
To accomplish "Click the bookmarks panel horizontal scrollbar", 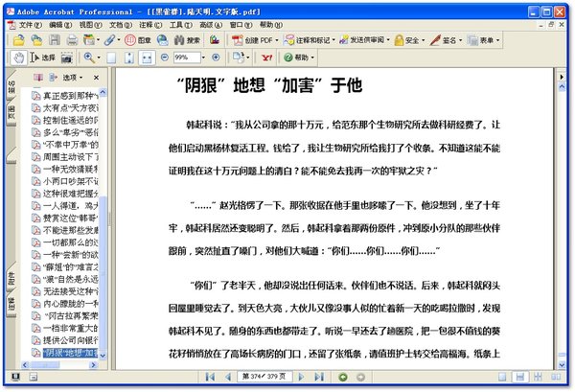I will (59, 365).
